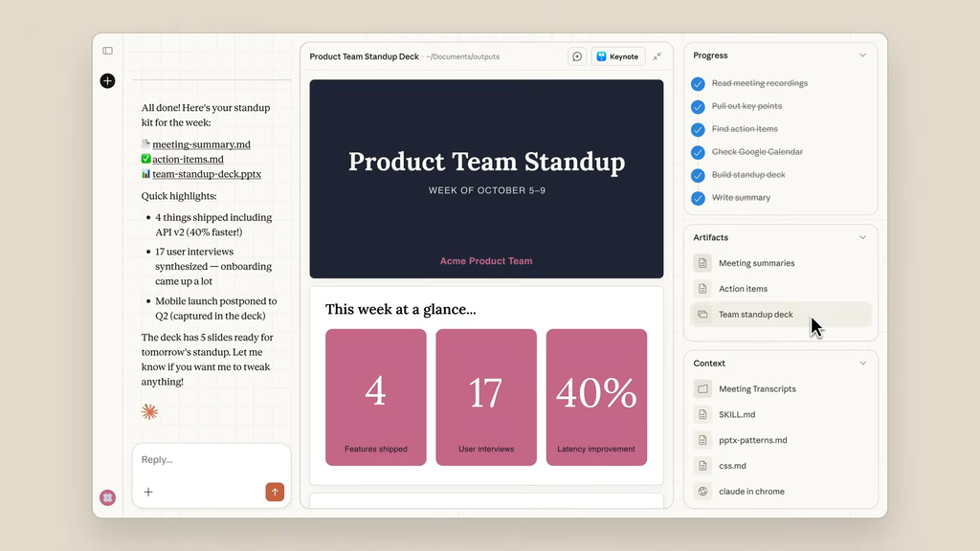This screenshot has width=980, height=551.
Task: Click the attachment plus icon in reply box
Action: click(148, 492)
